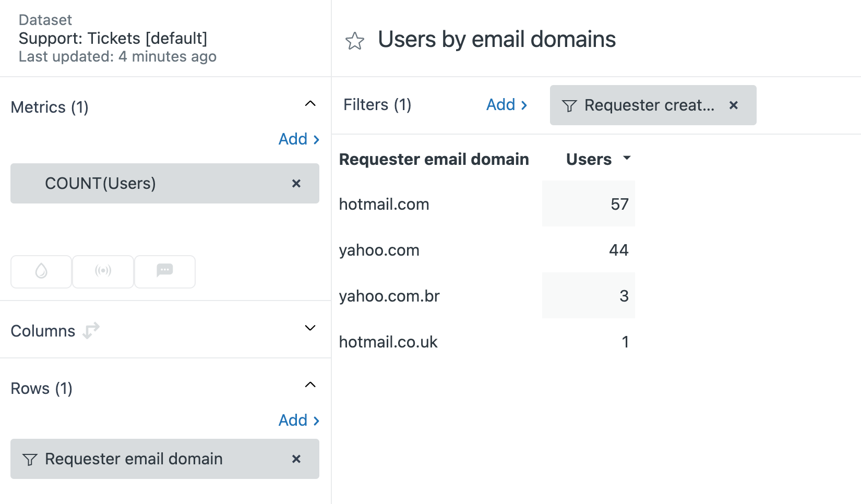Click the value 44 cell
861x504 pixels.
coord(589,249)
